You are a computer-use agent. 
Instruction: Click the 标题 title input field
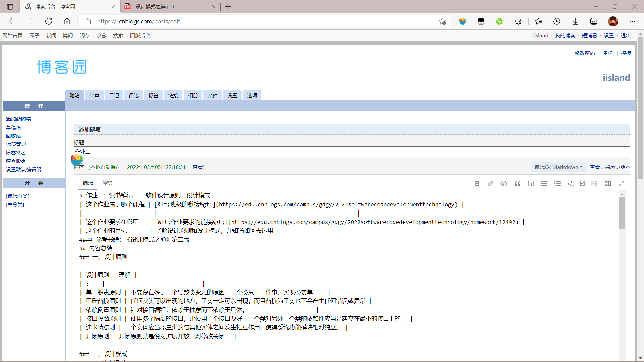click(x=352, y=152)
